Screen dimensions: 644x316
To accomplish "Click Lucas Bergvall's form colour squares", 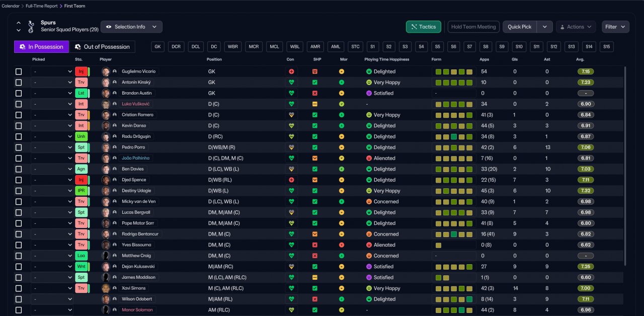I will 453,212.
